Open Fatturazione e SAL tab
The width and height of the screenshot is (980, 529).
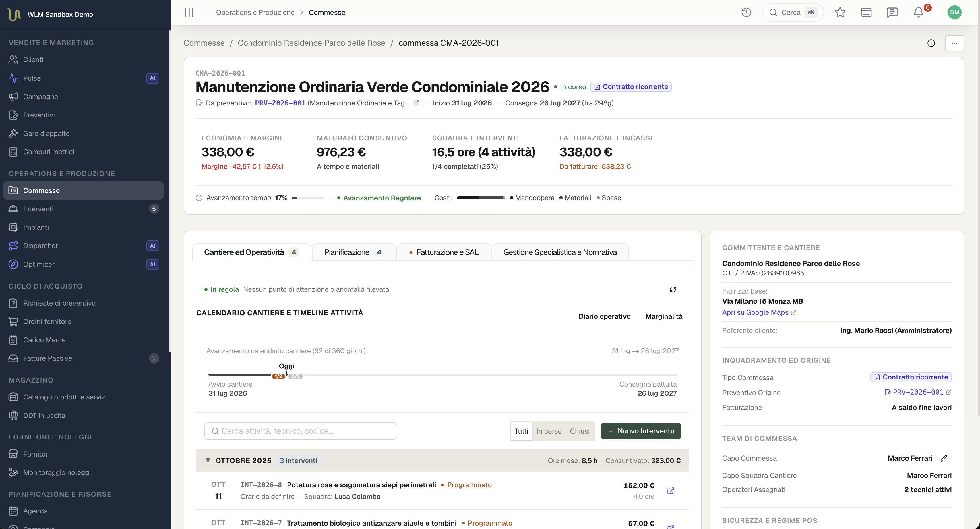point(443,252)
